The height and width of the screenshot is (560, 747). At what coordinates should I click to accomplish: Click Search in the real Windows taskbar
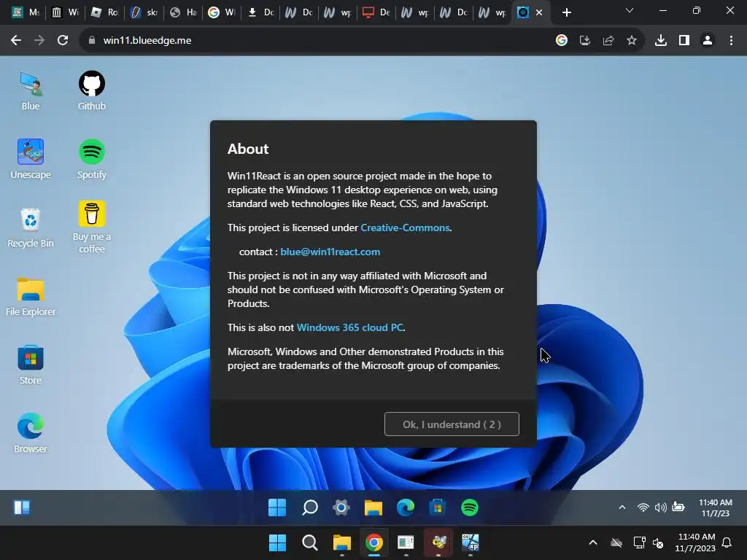[309, 542]
